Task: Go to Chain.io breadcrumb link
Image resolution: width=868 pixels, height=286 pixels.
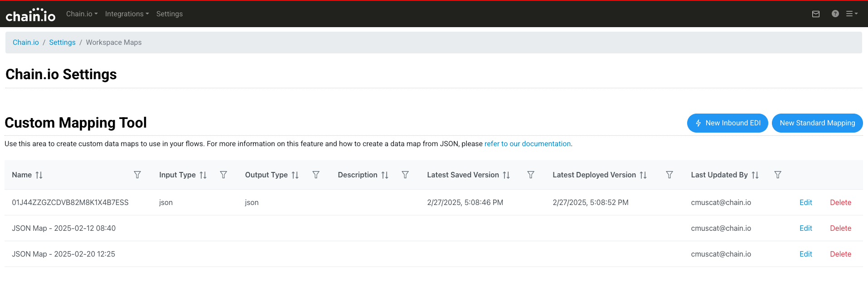Action: pyautogui.click(x=26, y=43)
